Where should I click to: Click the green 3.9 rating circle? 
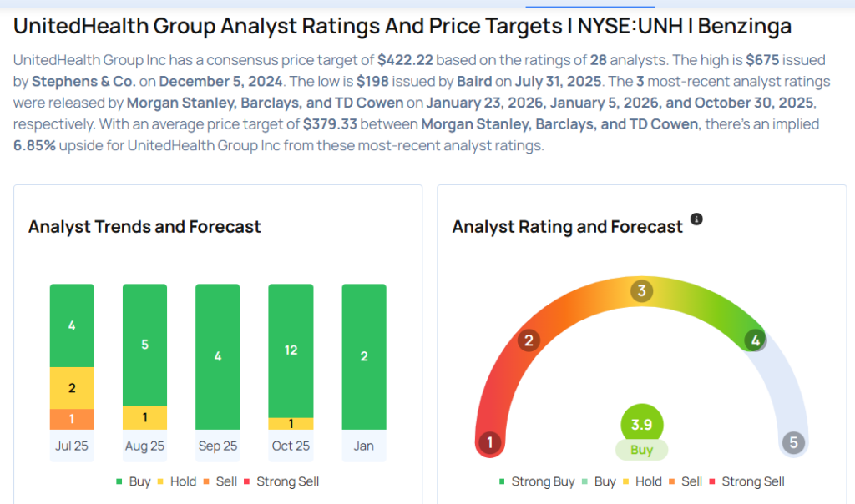641,424
